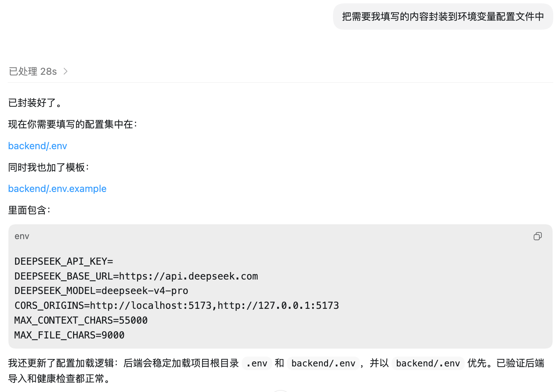559x392 pixels.
Task: Copy the env code block contents
Action: point(537,236)
